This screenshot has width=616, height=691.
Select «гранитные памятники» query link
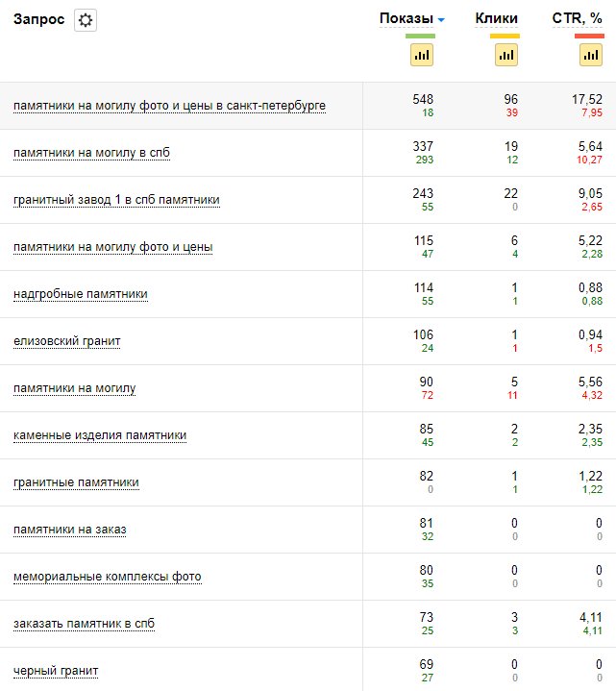pos(76,482)
